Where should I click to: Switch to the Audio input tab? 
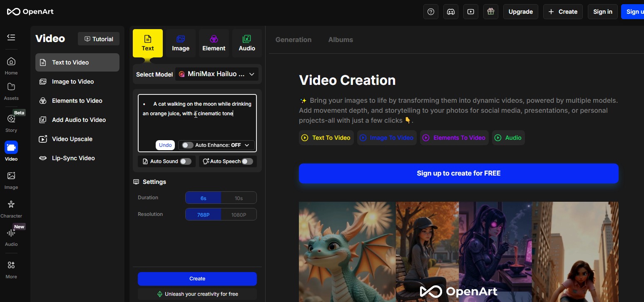click(247, 43)
